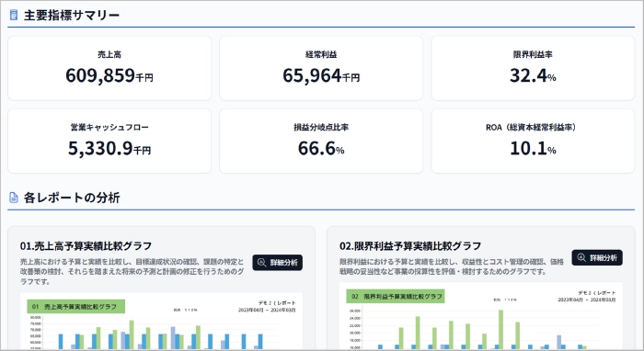
Task: Select the ROA（総資本経常利益率） card
Action: pyautogui.click(x=533, y=142)
